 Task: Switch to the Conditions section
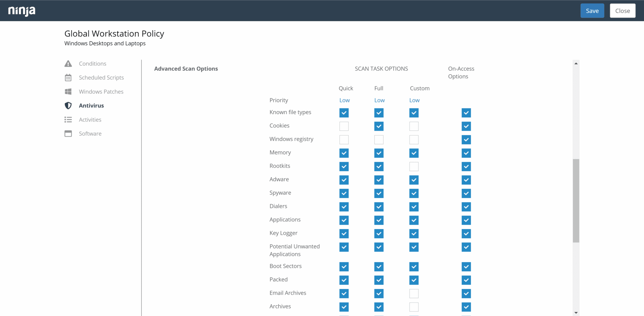tap(92, 63)
